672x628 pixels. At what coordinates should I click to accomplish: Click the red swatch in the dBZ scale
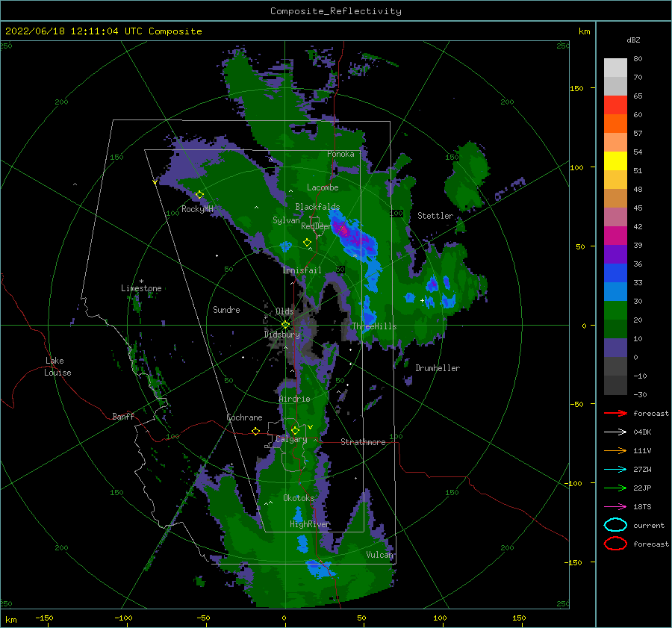click(x=615, y=105)
